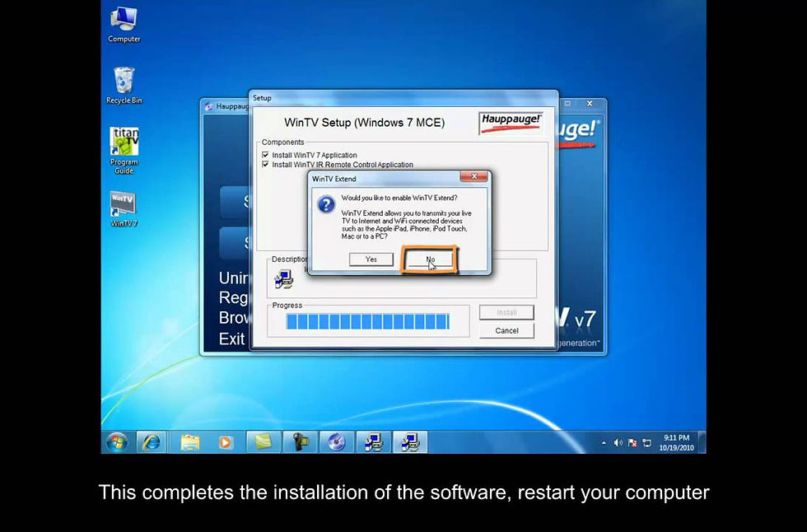Open the Recycle Bin icon
The height and width of the screenshot is (532, 807).
[x=124, y=86]
